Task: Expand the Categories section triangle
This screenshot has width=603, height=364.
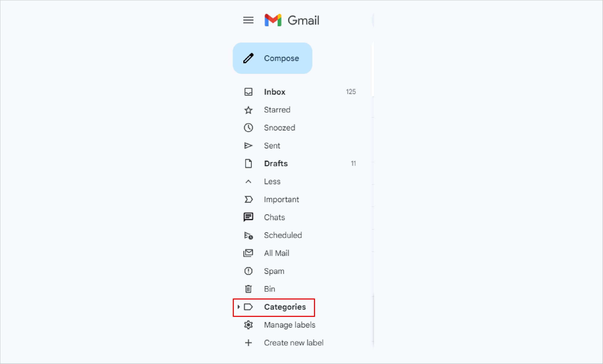Action: click(x=238, y=307)
